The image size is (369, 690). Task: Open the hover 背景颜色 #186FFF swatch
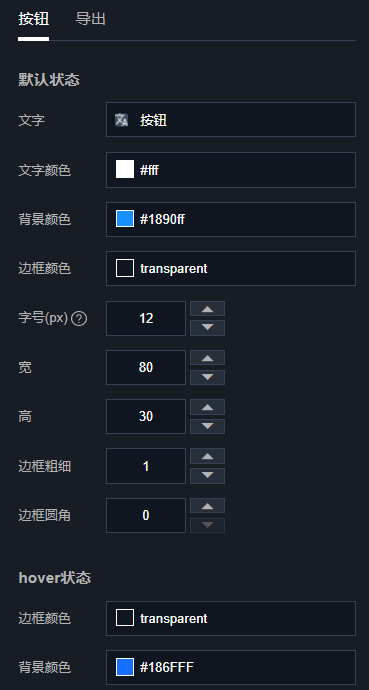point(125,667)
